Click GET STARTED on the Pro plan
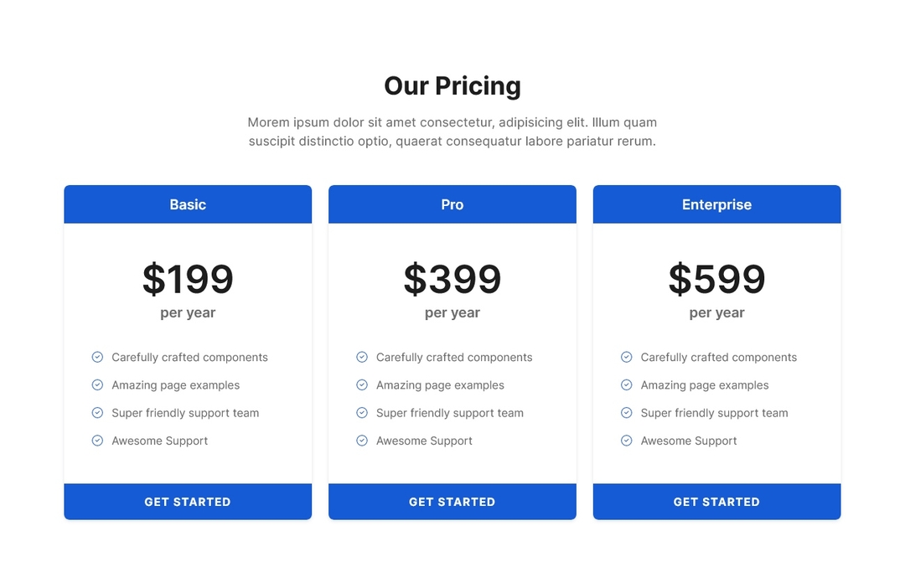 (452, 502)
